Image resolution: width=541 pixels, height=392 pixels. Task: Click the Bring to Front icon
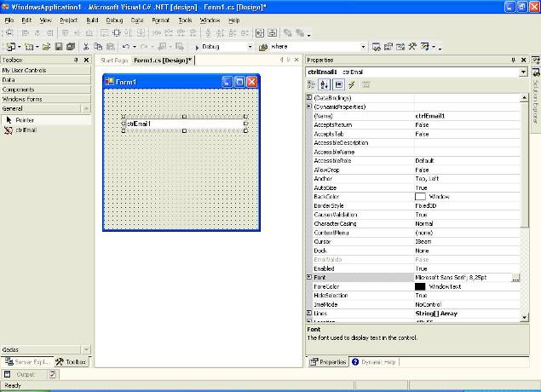288,33
